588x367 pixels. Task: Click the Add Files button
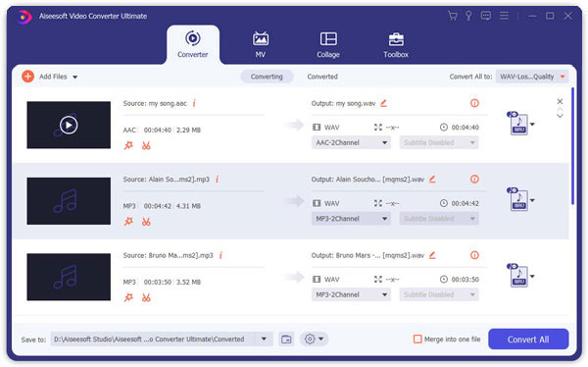point(49,77)
